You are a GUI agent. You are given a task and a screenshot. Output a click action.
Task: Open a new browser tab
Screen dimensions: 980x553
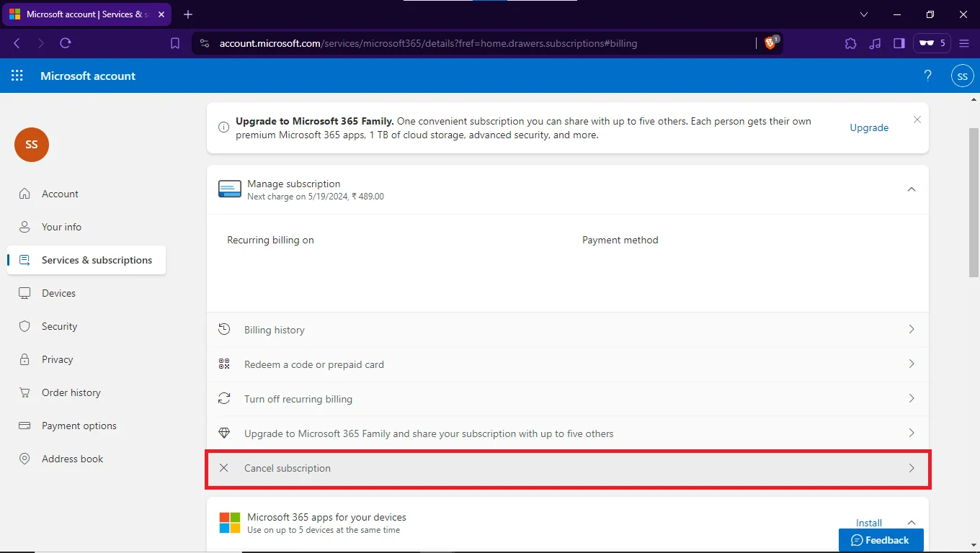click(x=188, y=14)
